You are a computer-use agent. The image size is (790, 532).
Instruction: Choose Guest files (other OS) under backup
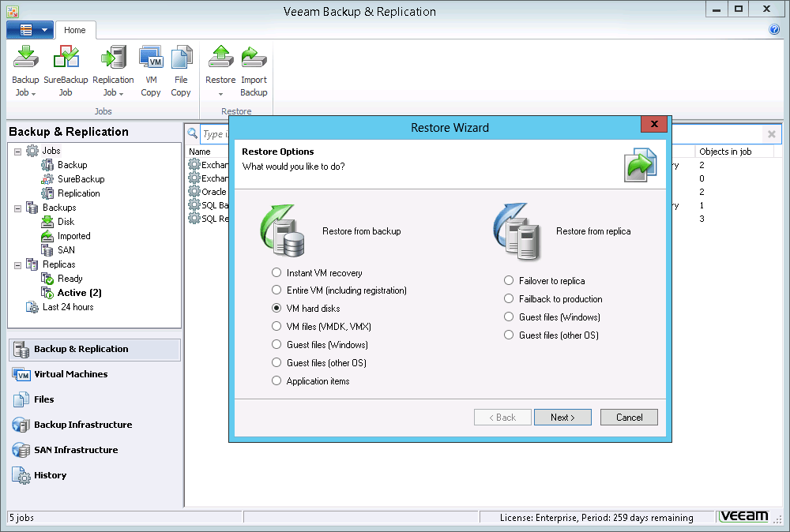[x=276, y=362]
